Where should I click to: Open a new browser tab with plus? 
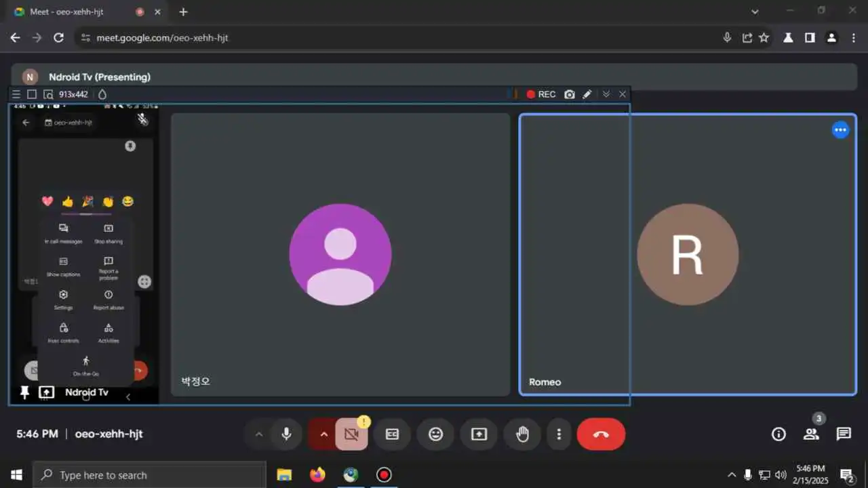click(183, 12)
